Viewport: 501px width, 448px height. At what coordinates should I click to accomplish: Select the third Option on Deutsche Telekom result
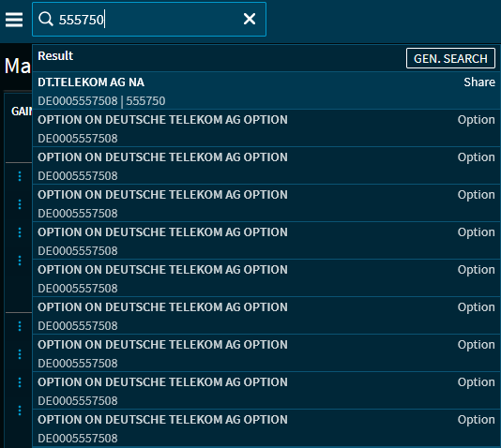266,203
